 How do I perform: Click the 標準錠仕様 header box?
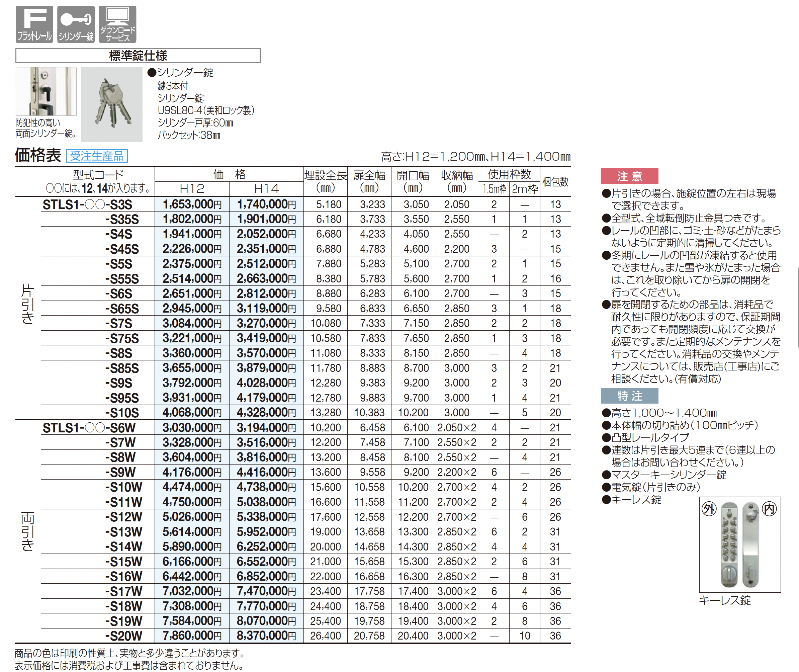(x=138, y=56)
